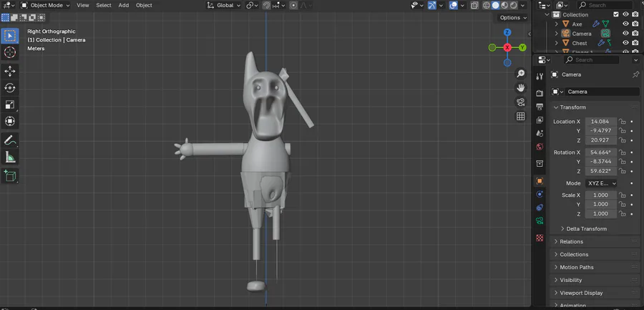Image resolution: width=644 pixels, height=310 pixels.
Task: Pin the Camera properties with the pin icon
Action: coord(636,74)
